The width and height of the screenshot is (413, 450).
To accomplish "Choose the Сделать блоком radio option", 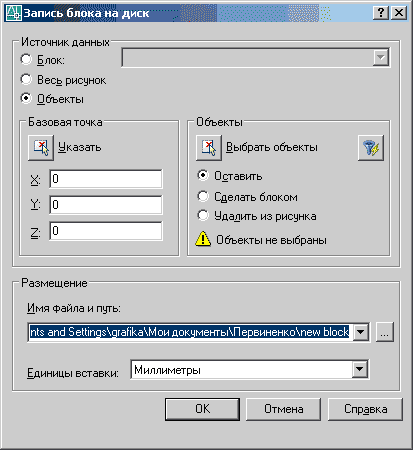I will coord(203,196).
